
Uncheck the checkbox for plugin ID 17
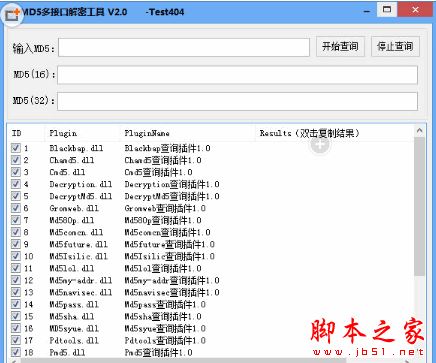16,340
